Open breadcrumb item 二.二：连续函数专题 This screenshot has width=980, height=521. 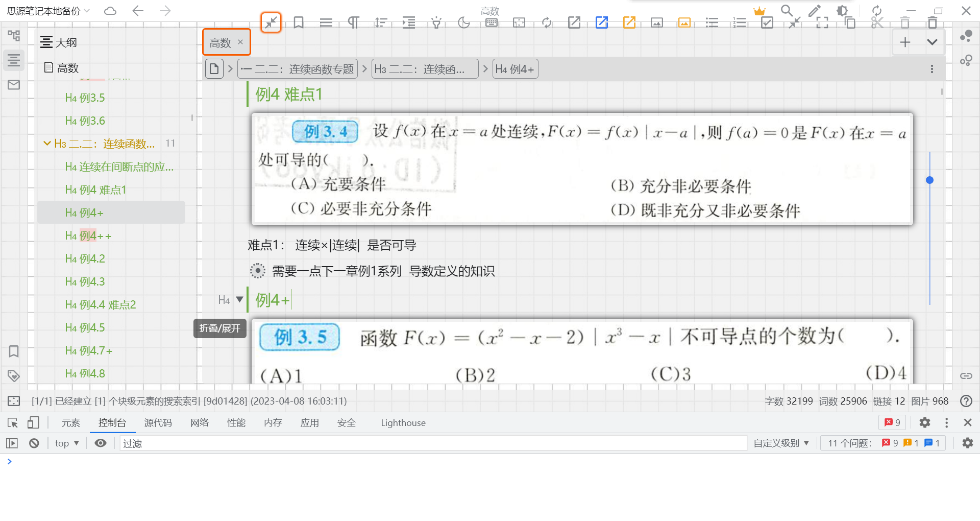(298, 68)
